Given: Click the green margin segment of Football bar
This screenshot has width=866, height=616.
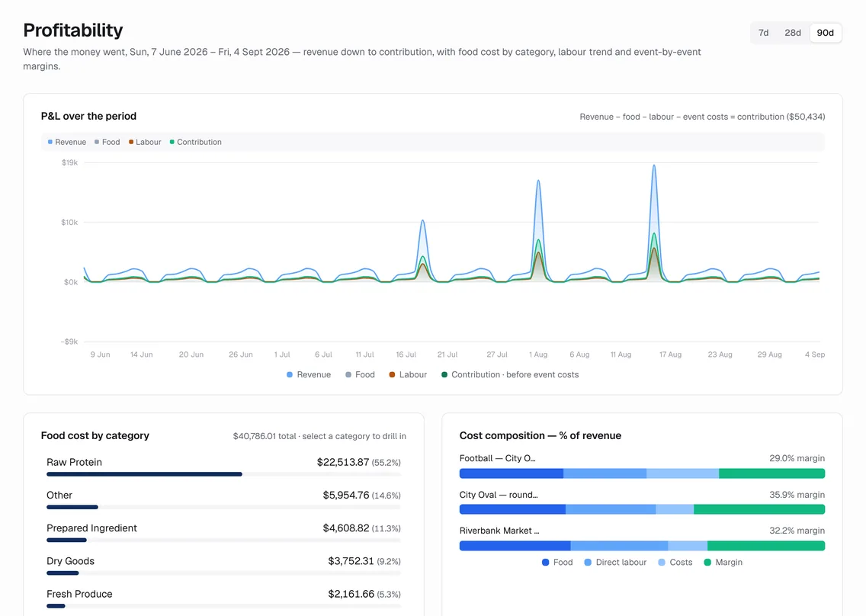Looking at the screenshot, I should click(x=772, y=473).
